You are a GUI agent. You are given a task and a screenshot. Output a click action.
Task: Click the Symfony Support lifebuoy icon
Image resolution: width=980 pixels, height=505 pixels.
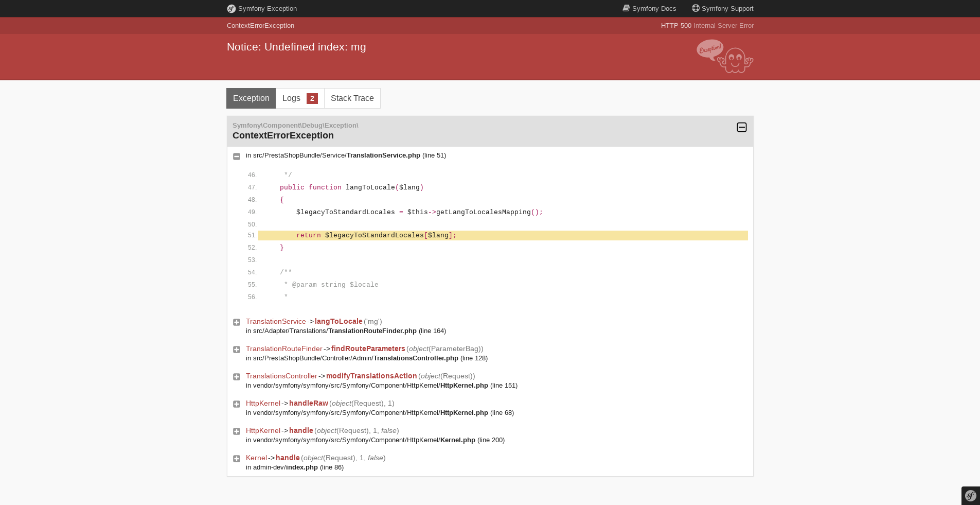click(696, 8)
